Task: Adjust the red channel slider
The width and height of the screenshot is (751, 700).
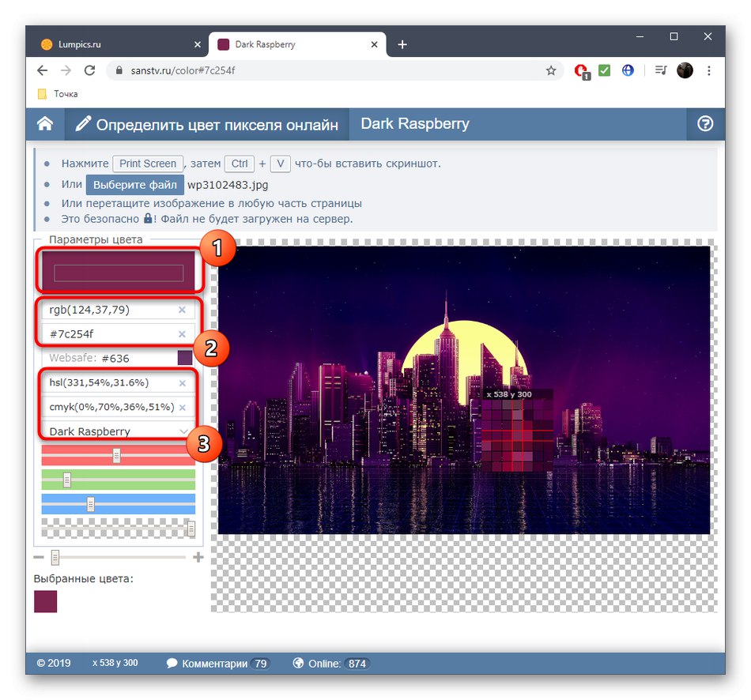Action: (x=116, y=455)
